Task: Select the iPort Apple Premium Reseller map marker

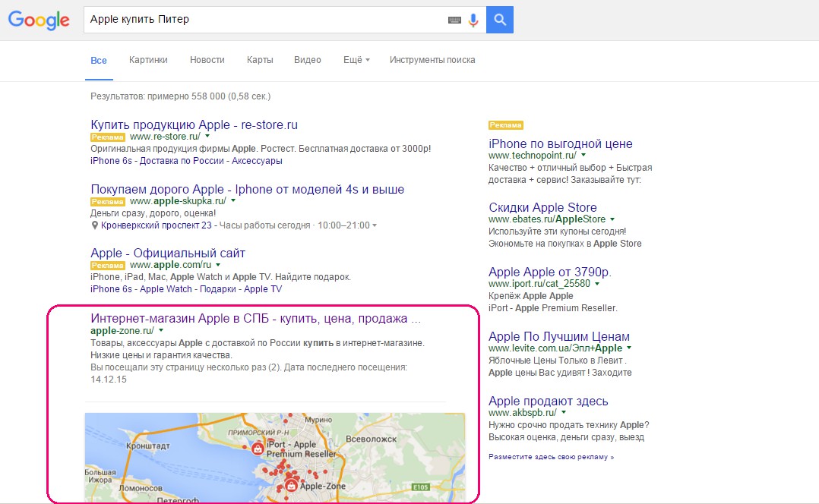Action: [258, 448]
